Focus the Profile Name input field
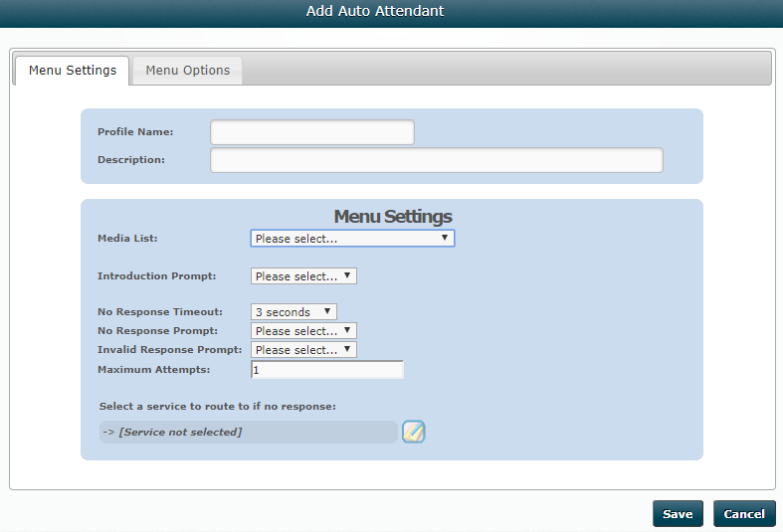783x532 pixels. (312, 132)
